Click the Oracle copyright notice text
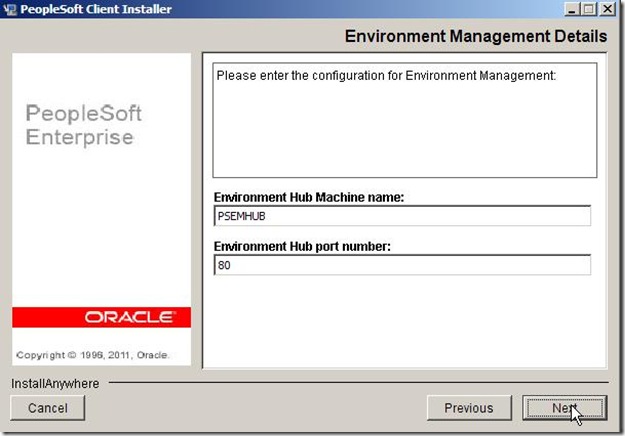 [93, 355]
